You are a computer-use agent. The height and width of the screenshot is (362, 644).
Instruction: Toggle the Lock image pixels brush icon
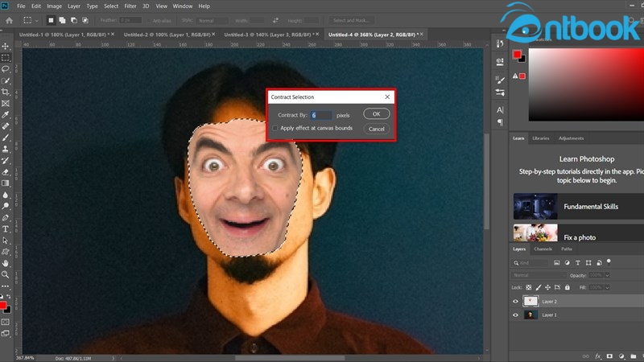[538, 287]
